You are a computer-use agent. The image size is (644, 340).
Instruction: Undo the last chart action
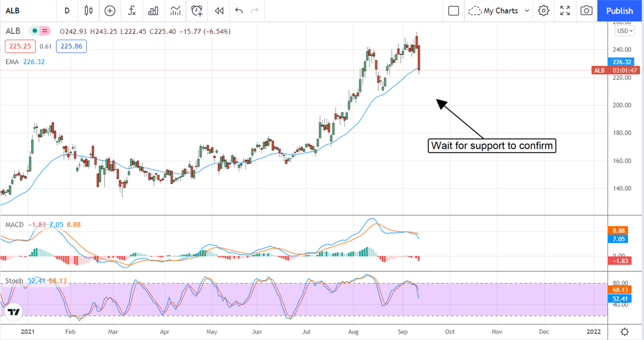click(239, 10)
